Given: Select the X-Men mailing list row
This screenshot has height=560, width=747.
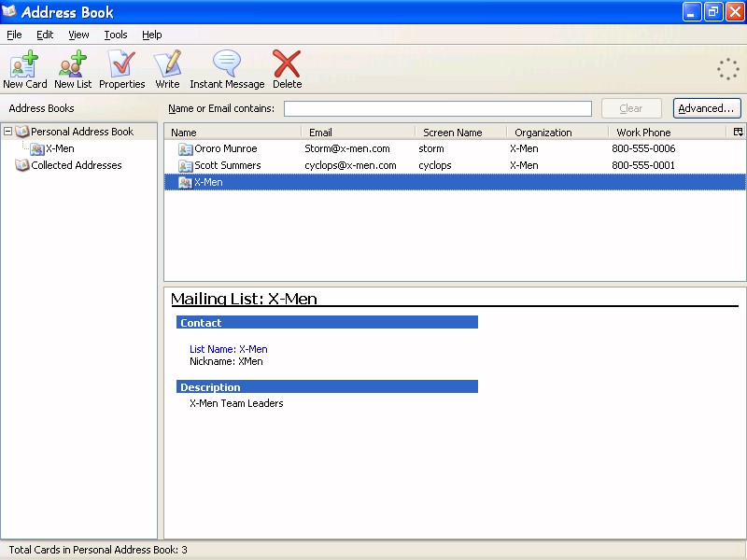Looking at the screenshot, I should (x=455, y=182).
